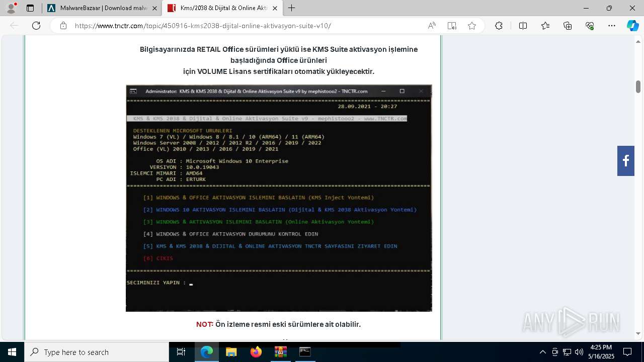Activate Read aloud icon
This screenshot has width=644, height=362.
click(x=432, y=26)
